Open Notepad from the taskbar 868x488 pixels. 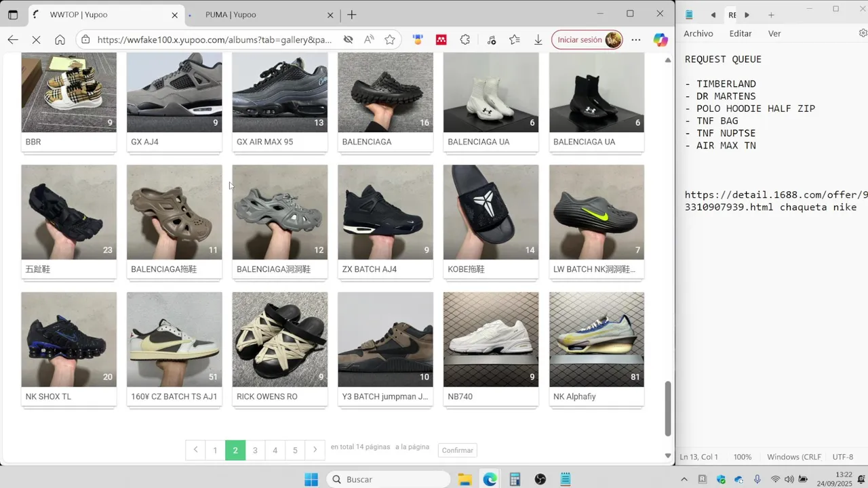click(566, 479)
